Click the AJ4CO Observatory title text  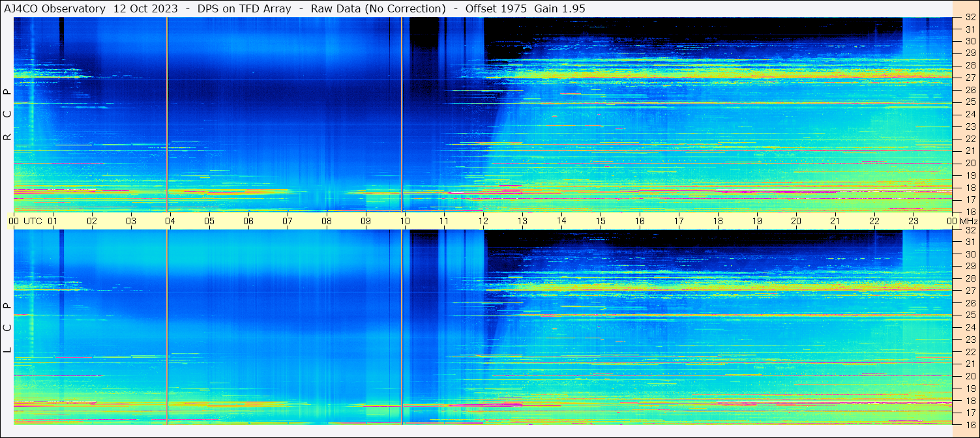pos(54,8)
